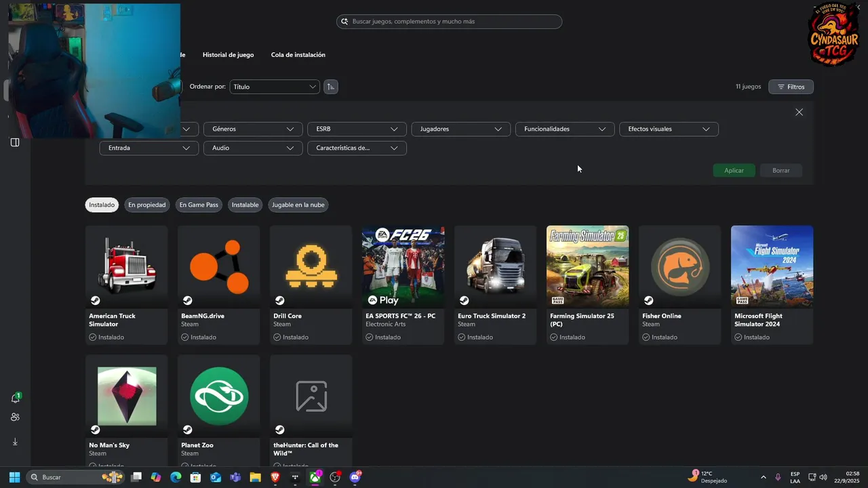The image size is (868, 488).
Task: Click the Aplicar button
Action: click(734, 170)
